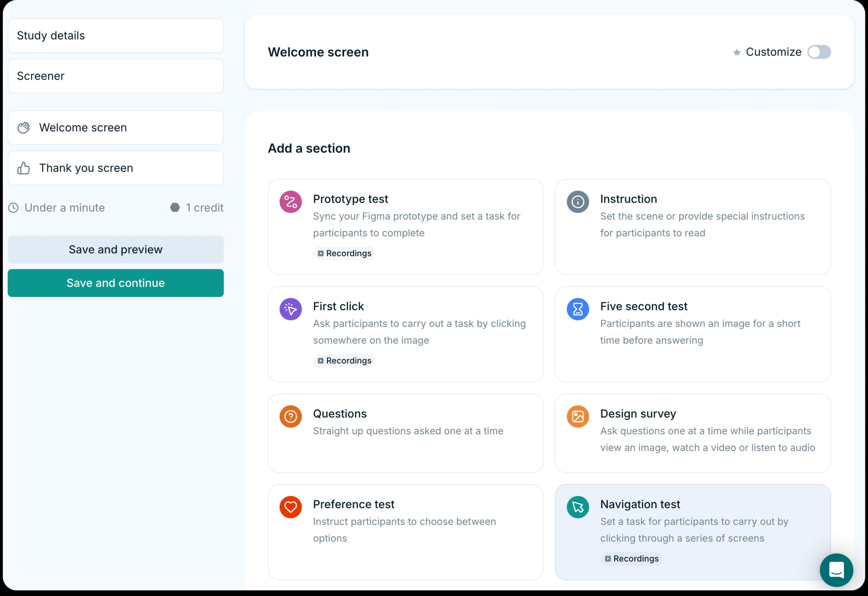Select the First click cursor icon
This screenshot has width=868, height=596.
click(x=291, y=309)
